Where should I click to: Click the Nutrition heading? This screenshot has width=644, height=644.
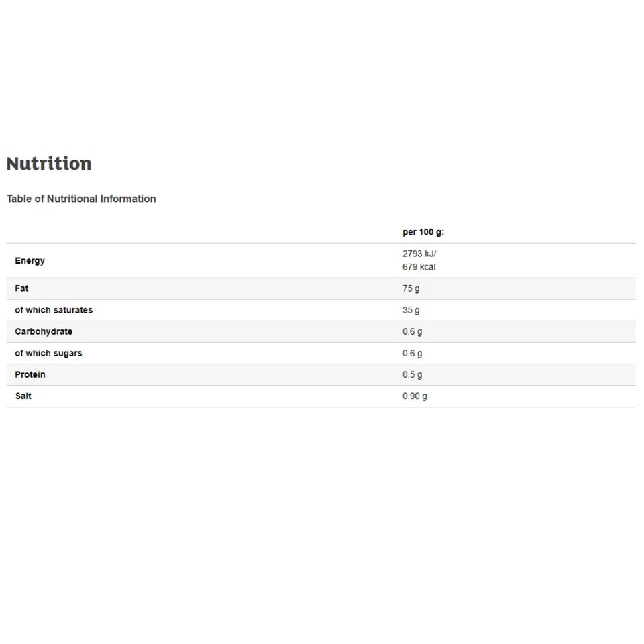49,164
